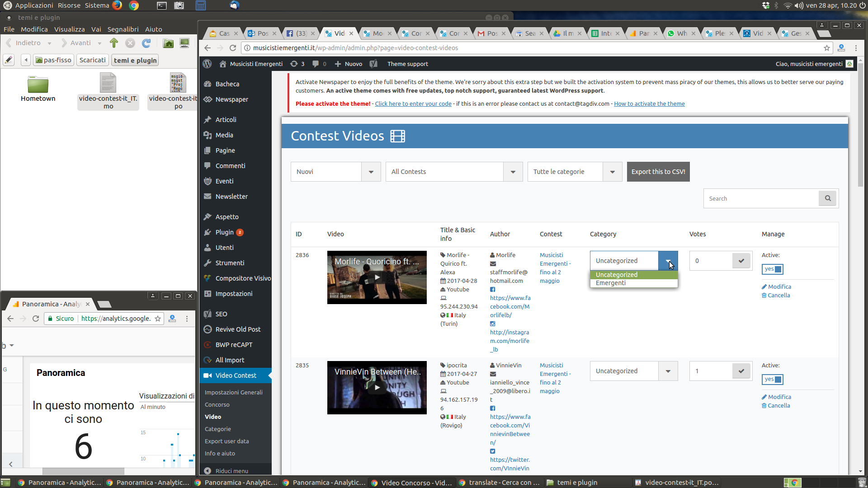Bookmark the musicistiemergenti.it page with the star
Image resolution: width=868 pixels, height=488 pixels.
827,48
